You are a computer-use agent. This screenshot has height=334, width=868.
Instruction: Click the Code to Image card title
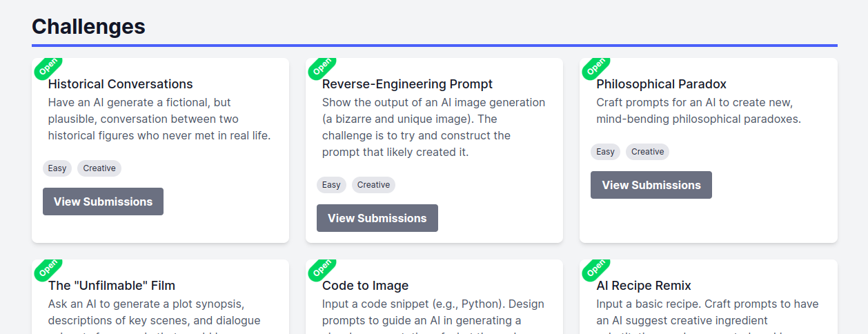[365, 286]
